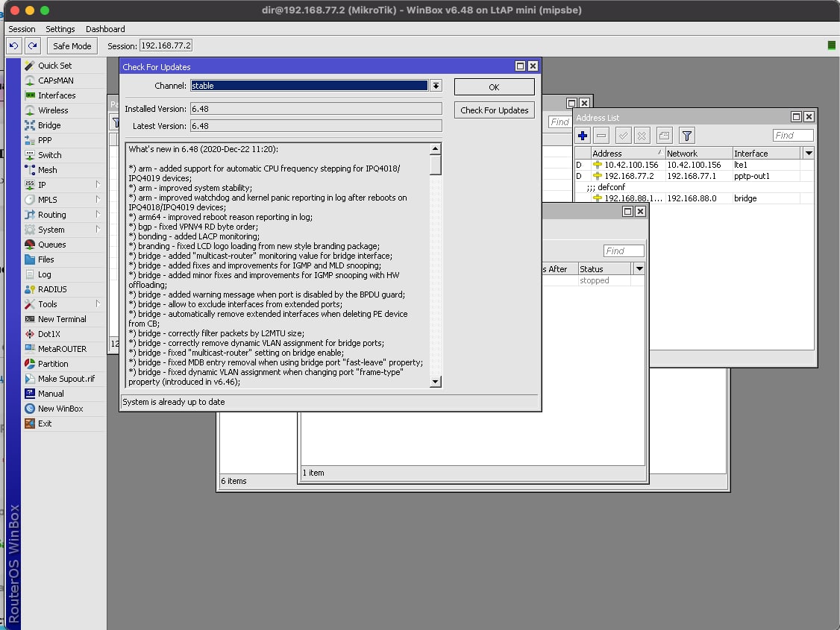Open Mesh menu entry

pos(47,170)
